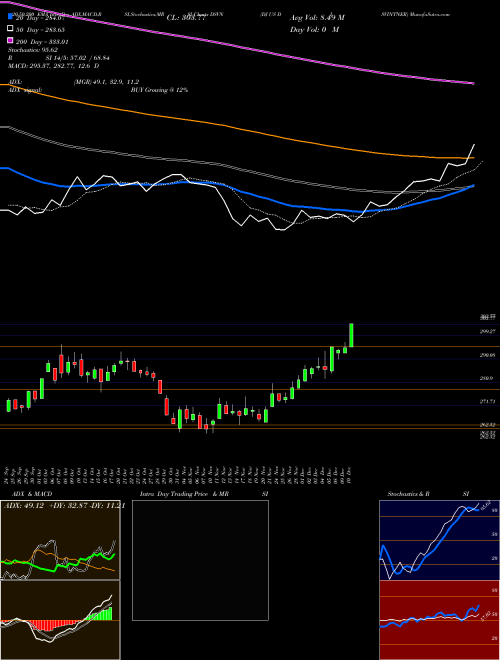Click the ADX indicator chart panel
The width and height of the screenshot is (500, 660).
[x=60, y=540]
